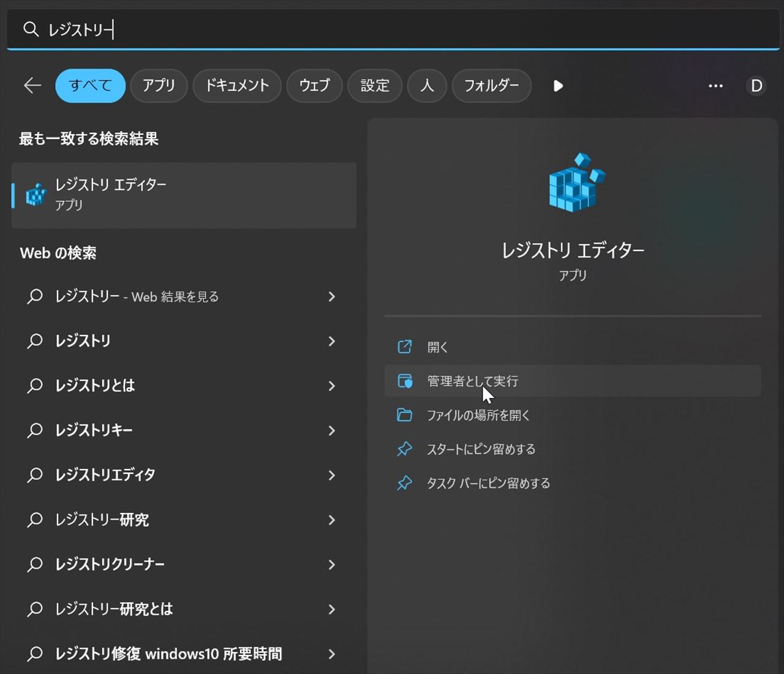
Task: Expand chevron for レジストリー - Web 結果を見る
Action: (x=332, y=296)
